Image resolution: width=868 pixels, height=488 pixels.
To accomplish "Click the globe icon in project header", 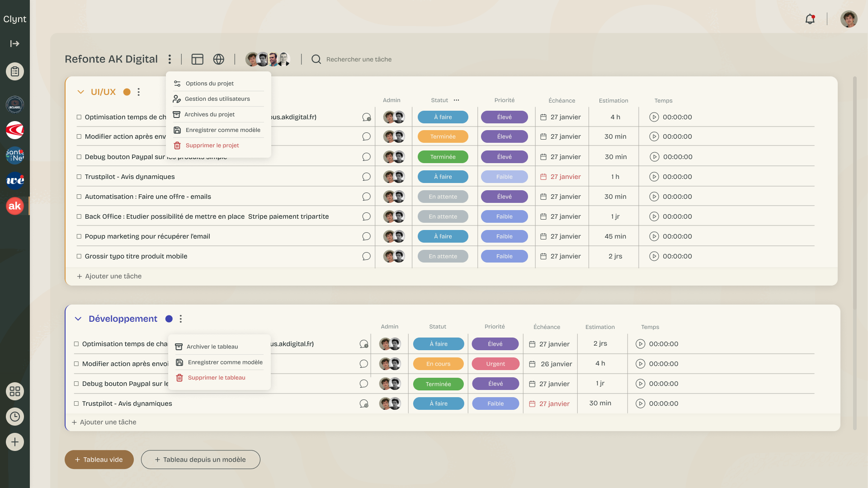I will 219,59.
